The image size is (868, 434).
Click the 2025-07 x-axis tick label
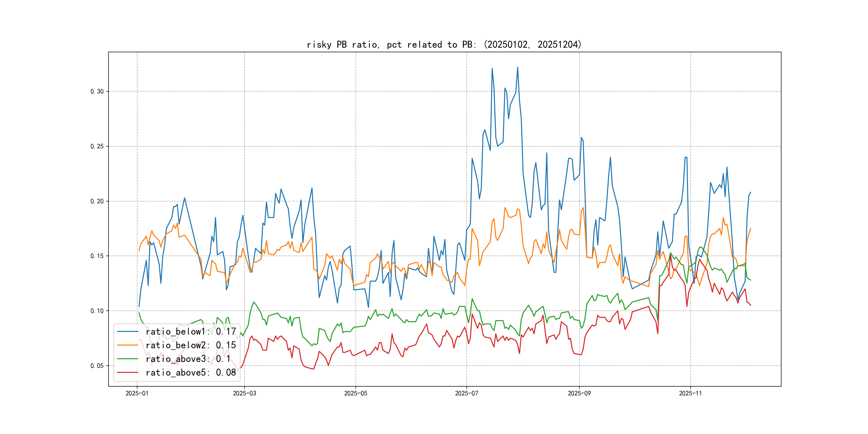click(466, 393)
